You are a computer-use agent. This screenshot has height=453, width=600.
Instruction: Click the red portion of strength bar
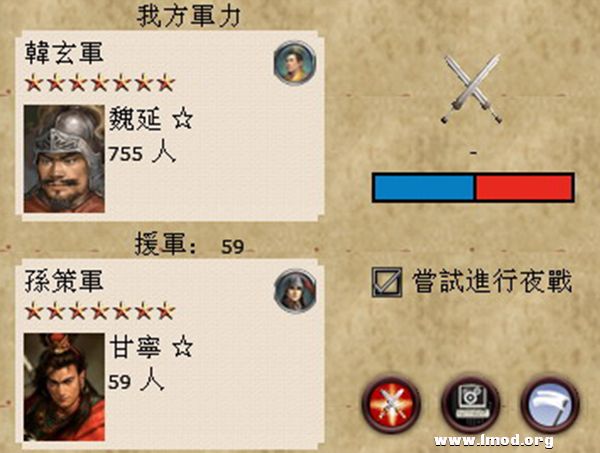click(524, 187)
